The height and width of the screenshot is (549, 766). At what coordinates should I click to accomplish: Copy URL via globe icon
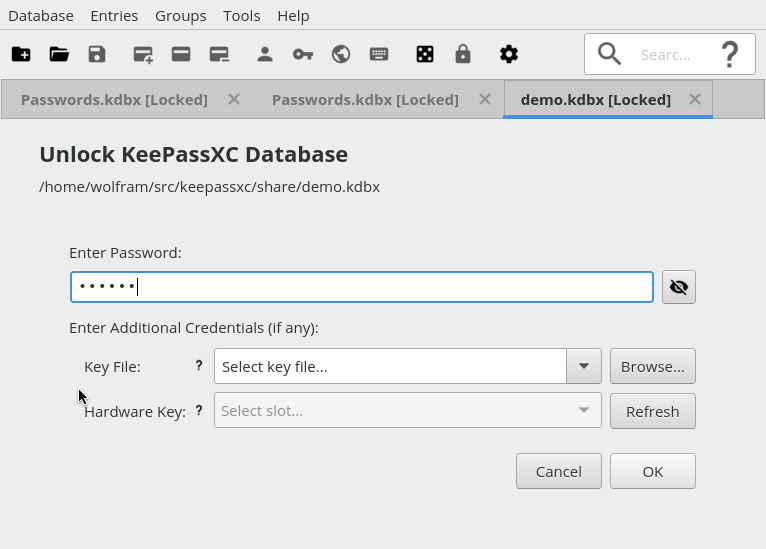tap(341, 54)
